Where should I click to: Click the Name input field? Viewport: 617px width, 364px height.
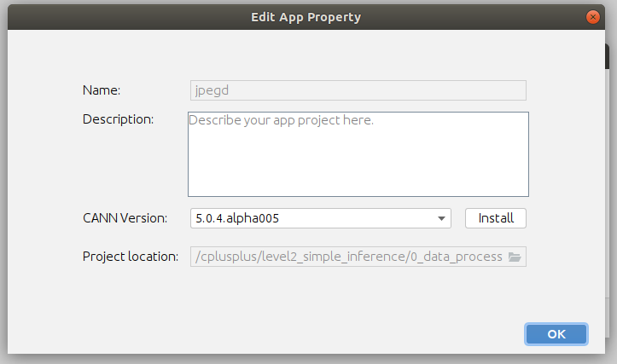click(x=358, y=90)
